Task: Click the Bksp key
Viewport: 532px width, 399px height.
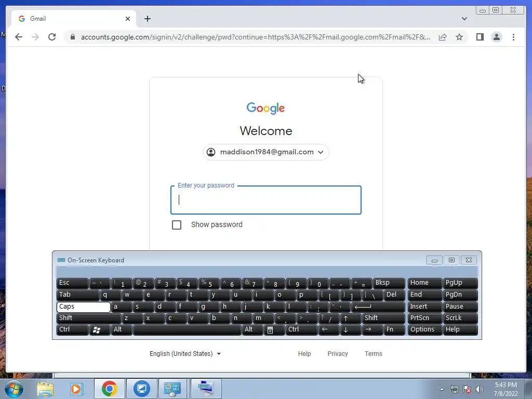Action: click(x=389, y=283)
